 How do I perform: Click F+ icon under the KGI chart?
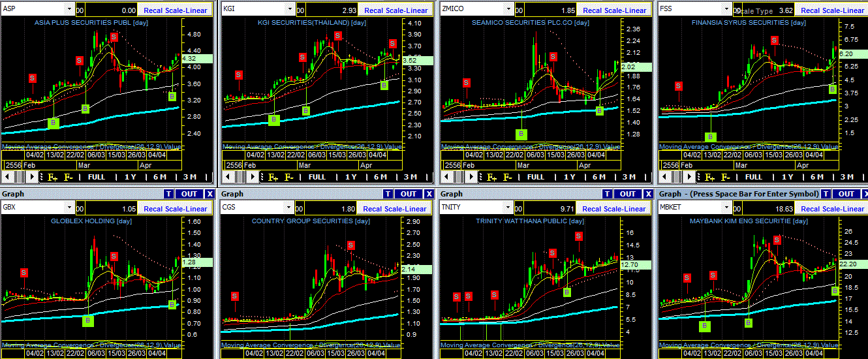(x=273, y=177)
